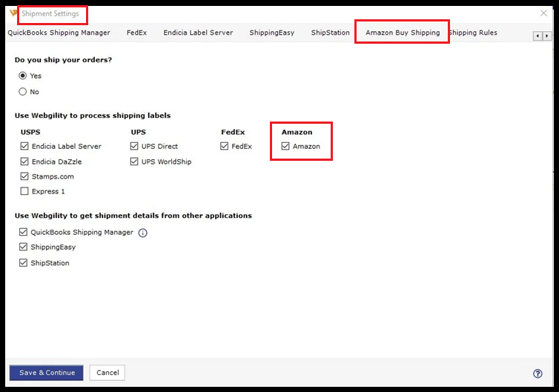Select the Yes radio button
Image resolution: width=559 pixels, height=392 pixels.
[22, 76]
